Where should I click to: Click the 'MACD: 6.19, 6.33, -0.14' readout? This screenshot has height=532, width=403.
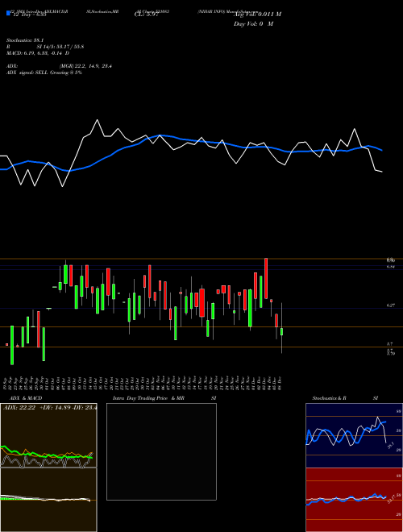(35, 53)
